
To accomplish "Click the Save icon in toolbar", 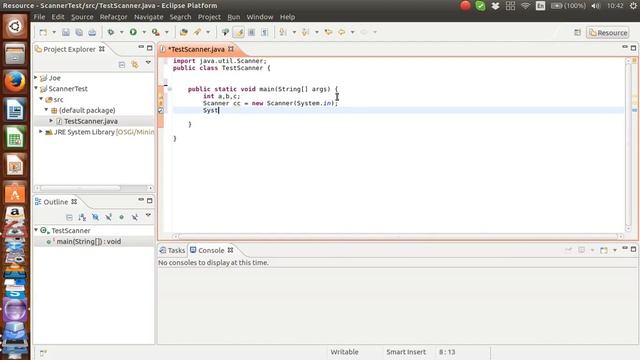I will (66, 32).
